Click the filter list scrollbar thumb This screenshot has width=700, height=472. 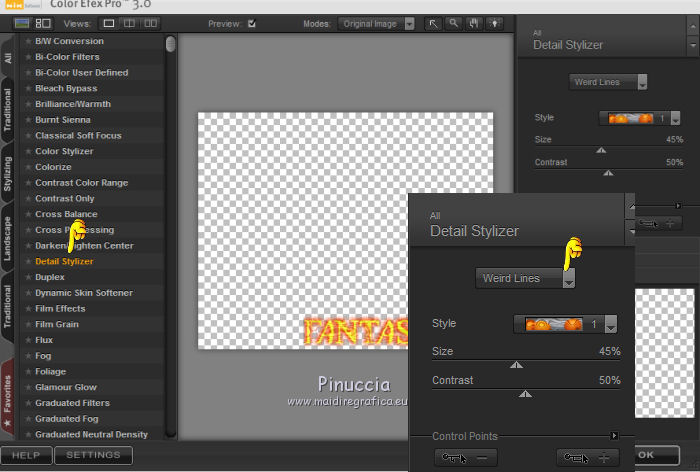pos(171,44)
